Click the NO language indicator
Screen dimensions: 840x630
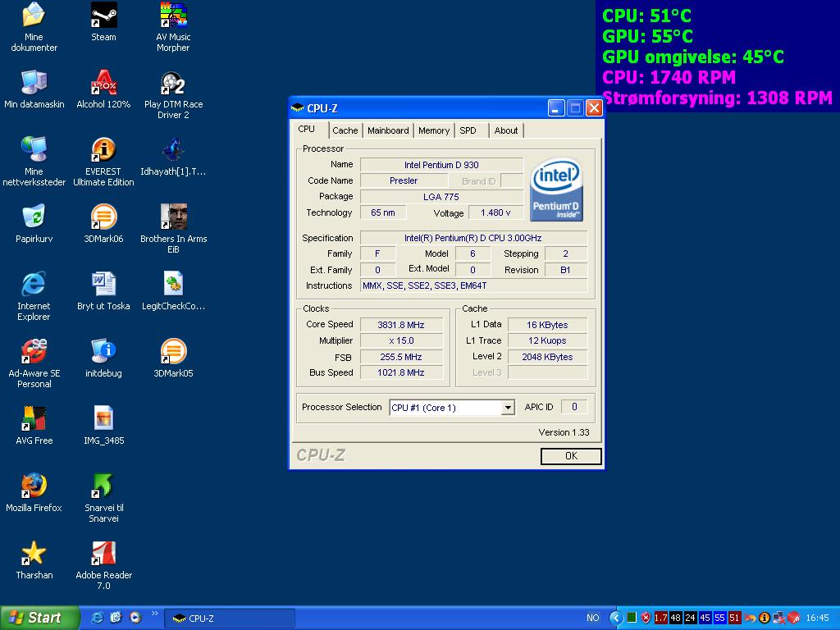coord(592,618)
